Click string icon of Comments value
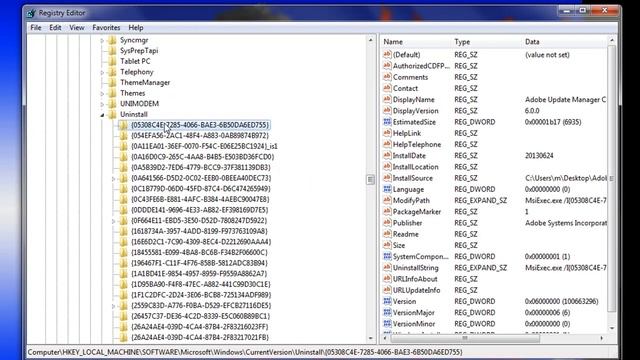 tap(387, 77)
